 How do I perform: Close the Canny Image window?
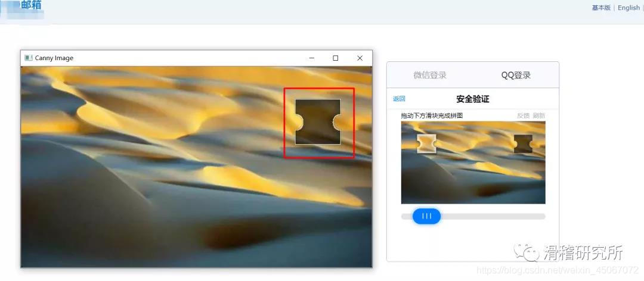point(360,58)
